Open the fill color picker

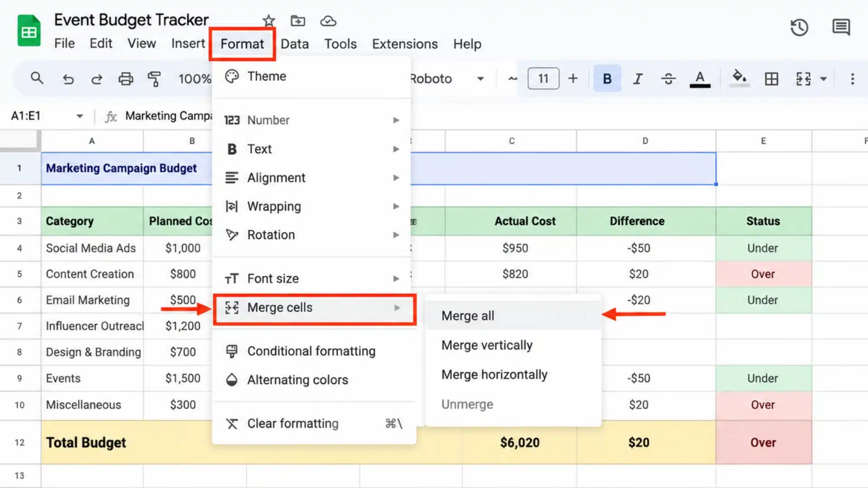[739, 78]
